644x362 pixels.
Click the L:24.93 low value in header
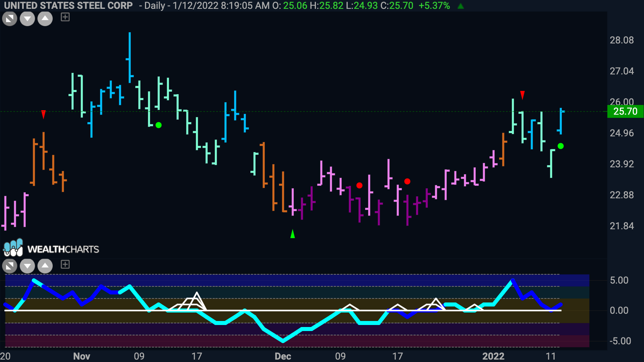click(362, 6)
